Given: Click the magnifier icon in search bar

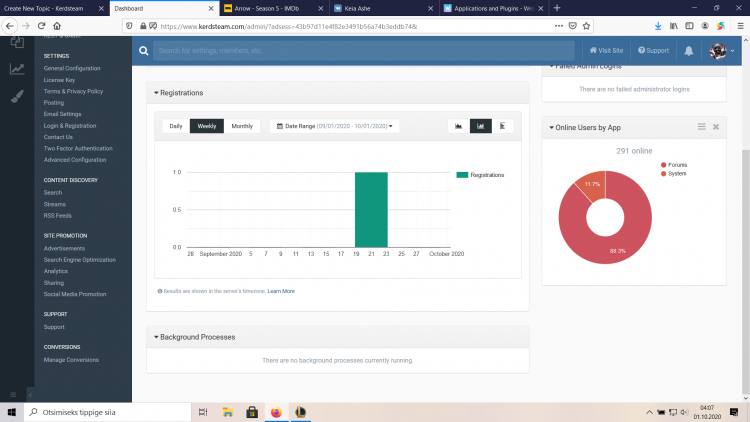Looking at the screenshot, I should (145, 50).
